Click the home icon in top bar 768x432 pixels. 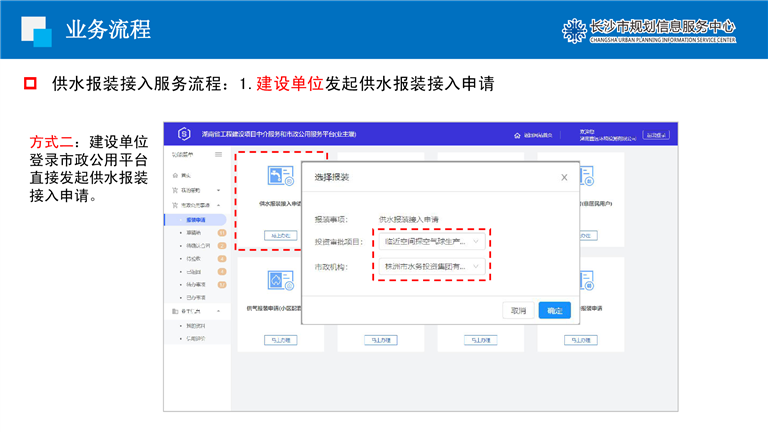coord(517,134)
